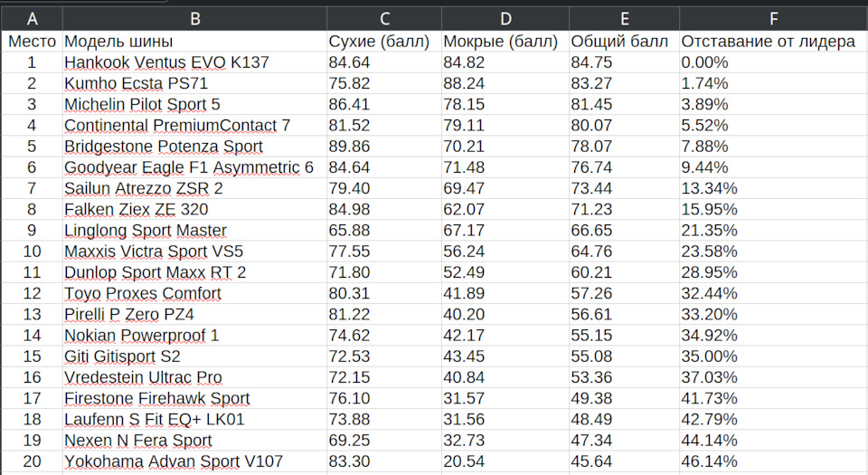Click the 'Отставание от лидера' header cell

point(773,42)
